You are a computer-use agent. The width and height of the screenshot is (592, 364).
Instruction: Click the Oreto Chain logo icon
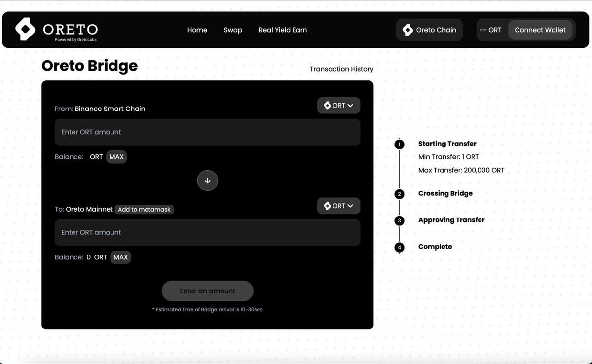(407, 30)
